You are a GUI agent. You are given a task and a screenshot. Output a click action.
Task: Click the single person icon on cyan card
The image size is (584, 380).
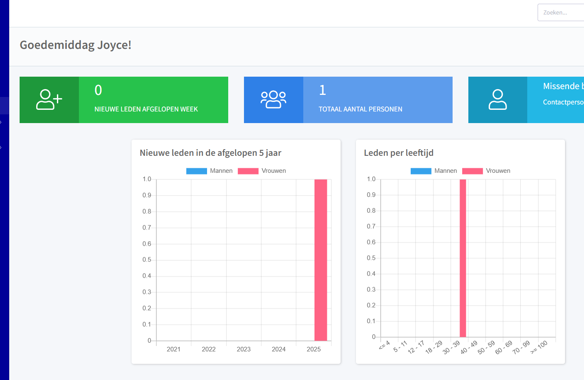(498, 99)
